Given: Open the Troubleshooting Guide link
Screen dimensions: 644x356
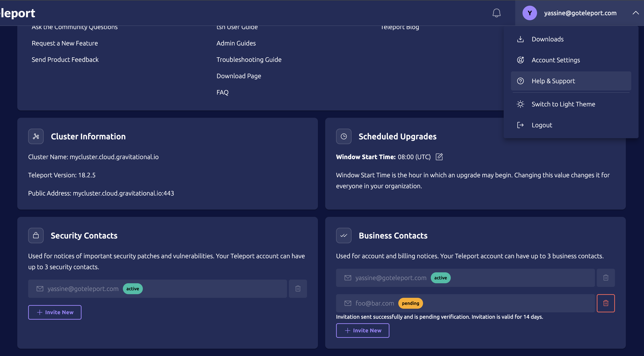Looking at the screenshot, I should point(249,60).
